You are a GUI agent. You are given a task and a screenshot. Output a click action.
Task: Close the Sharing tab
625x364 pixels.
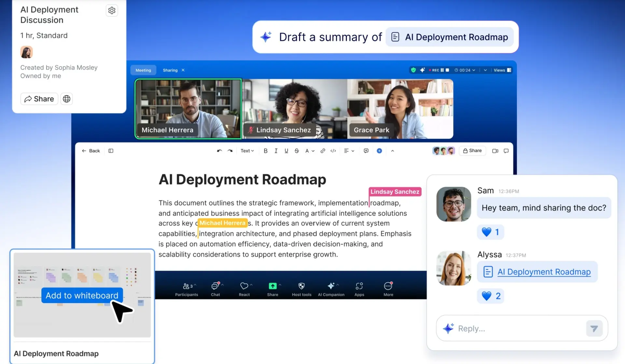tap(183, 70)
